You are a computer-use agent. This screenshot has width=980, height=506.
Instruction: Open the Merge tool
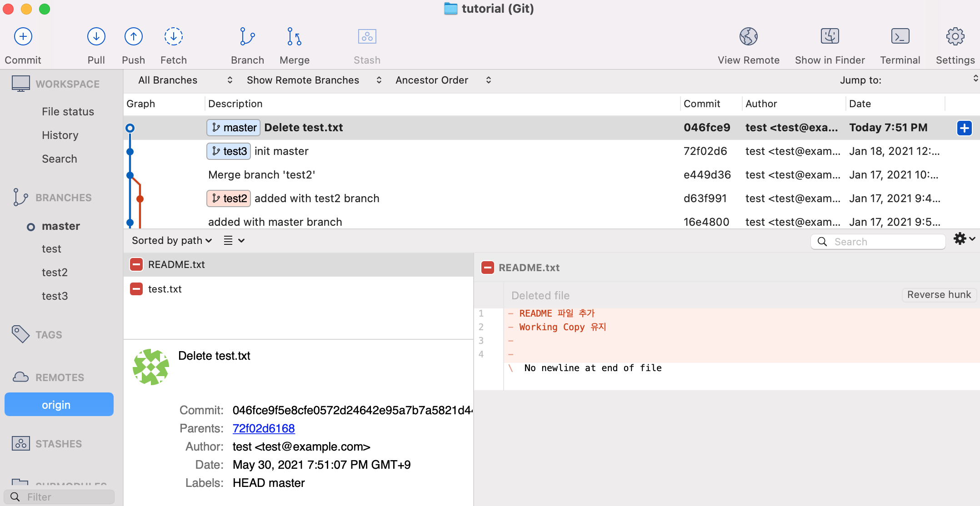pos(294,37)
